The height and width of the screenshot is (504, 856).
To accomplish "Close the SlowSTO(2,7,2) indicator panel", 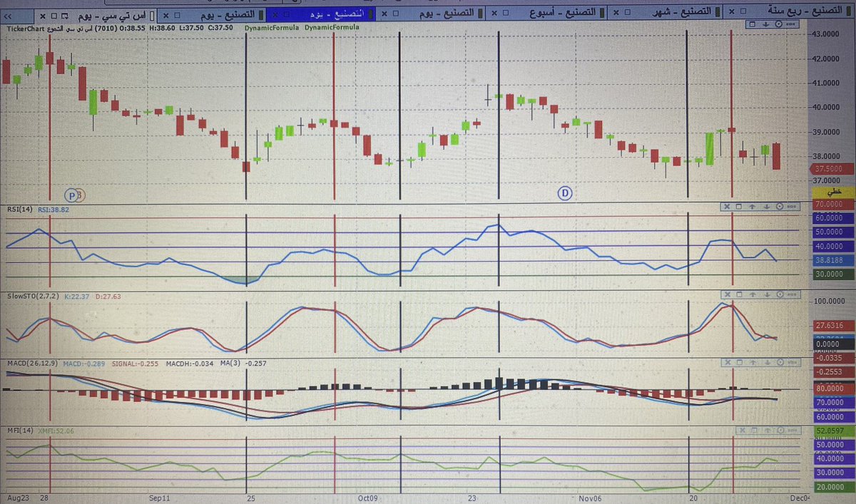I will [728, 294].
